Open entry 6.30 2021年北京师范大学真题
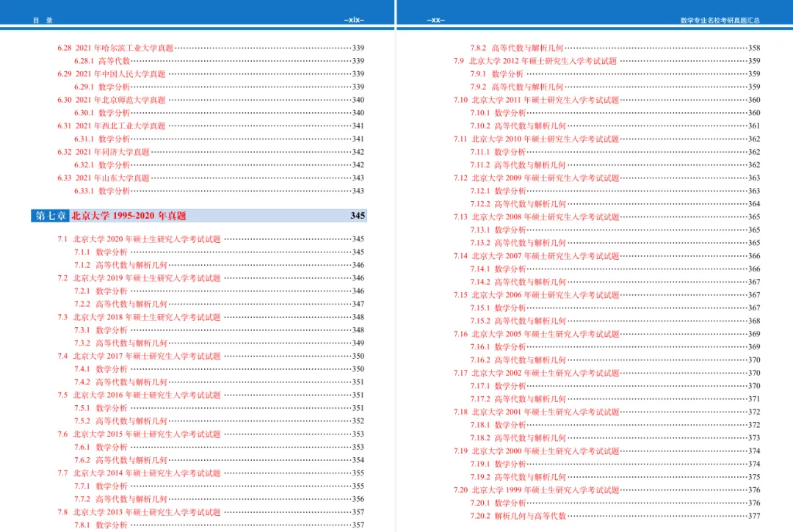 coord(211,100)
